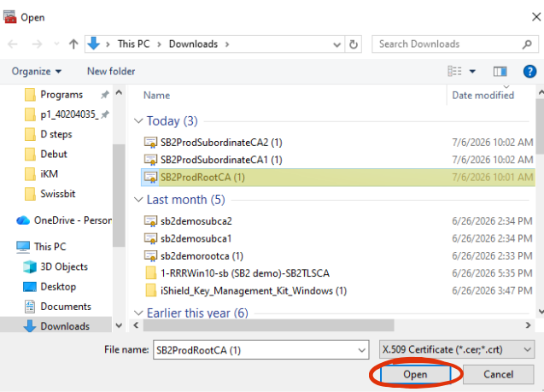This screenshot has width=544, height=392.
Task: Collapse the Today (3) group
Action: click(138, 121)
